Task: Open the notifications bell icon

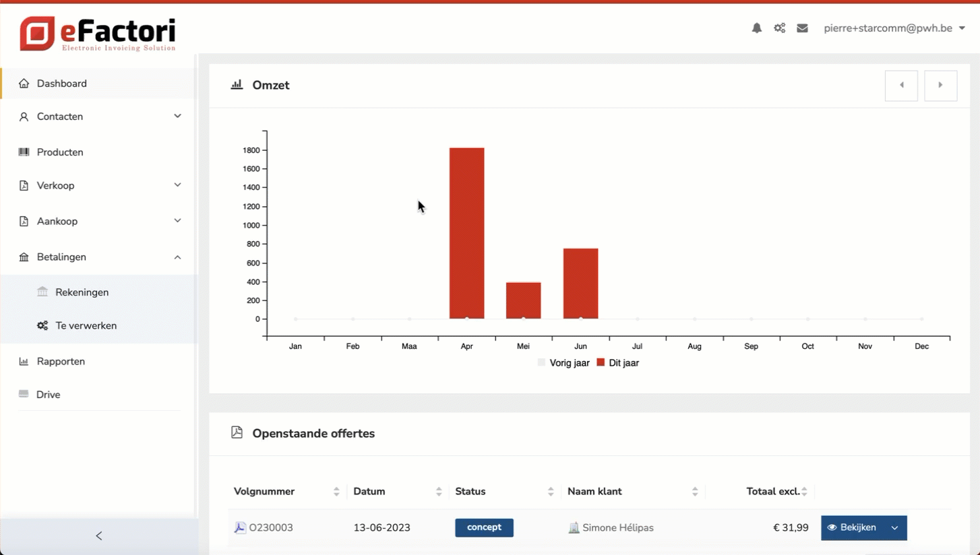Action: point(756,28)
